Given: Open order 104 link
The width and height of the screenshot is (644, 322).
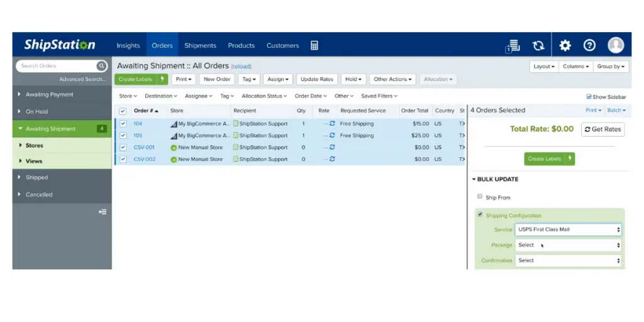Looking at the screenshot, I should point(138,123).
